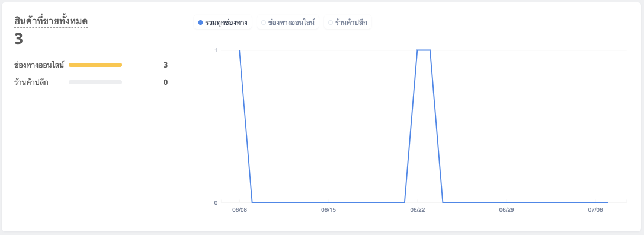Click the retail store count 0

[x=165, y=82]
